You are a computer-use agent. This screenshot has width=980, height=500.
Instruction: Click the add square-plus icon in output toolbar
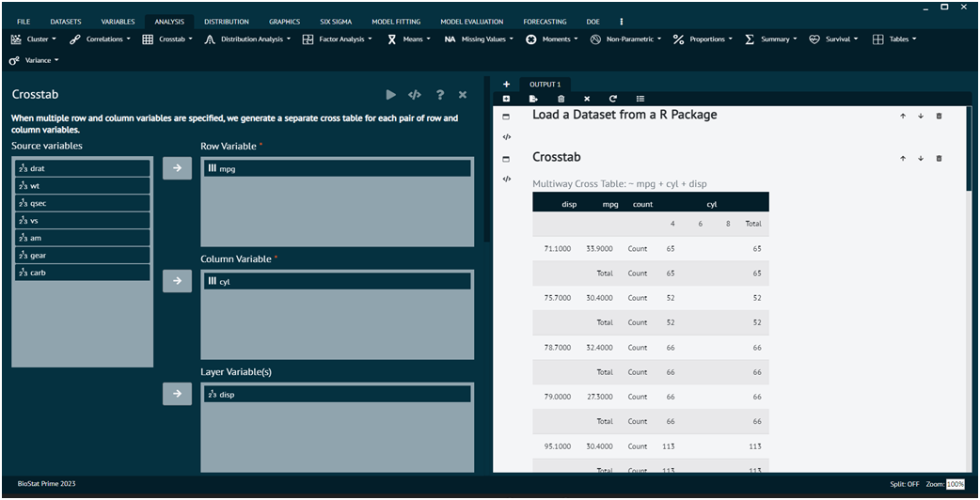tap(506, 99)
